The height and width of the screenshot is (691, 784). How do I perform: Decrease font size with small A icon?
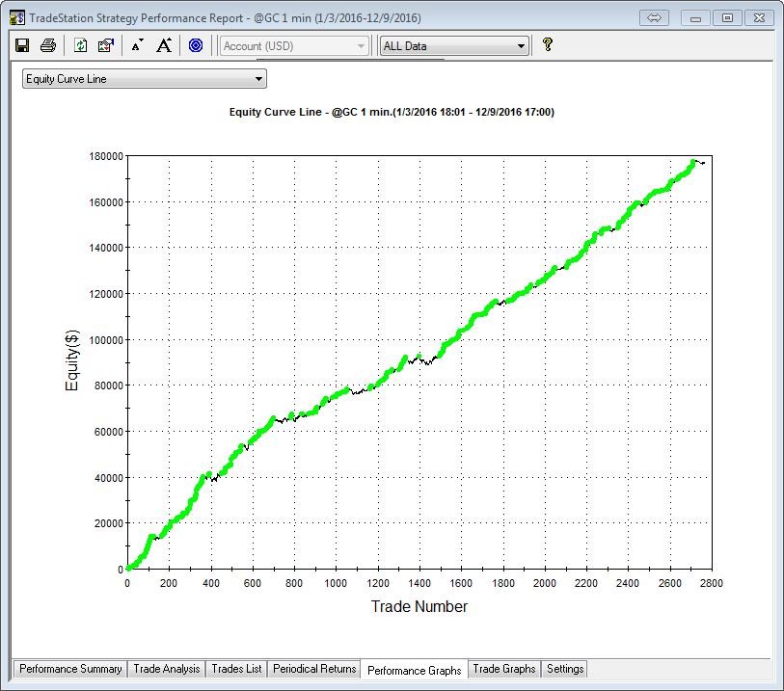[x=137, y=45]
